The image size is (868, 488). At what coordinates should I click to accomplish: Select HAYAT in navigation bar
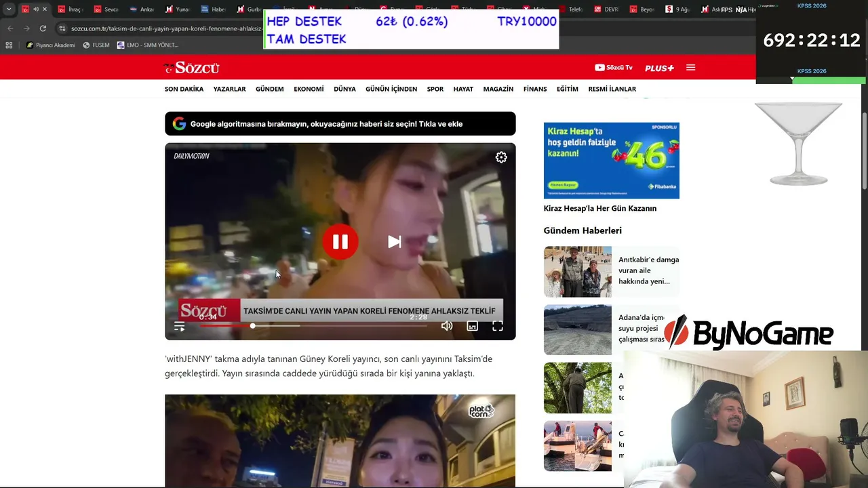[463, 89]
